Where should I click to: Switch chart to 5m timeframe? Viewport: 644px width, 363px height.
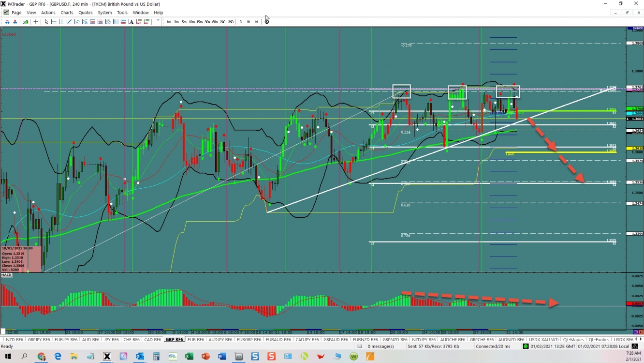tap(184, 22)
